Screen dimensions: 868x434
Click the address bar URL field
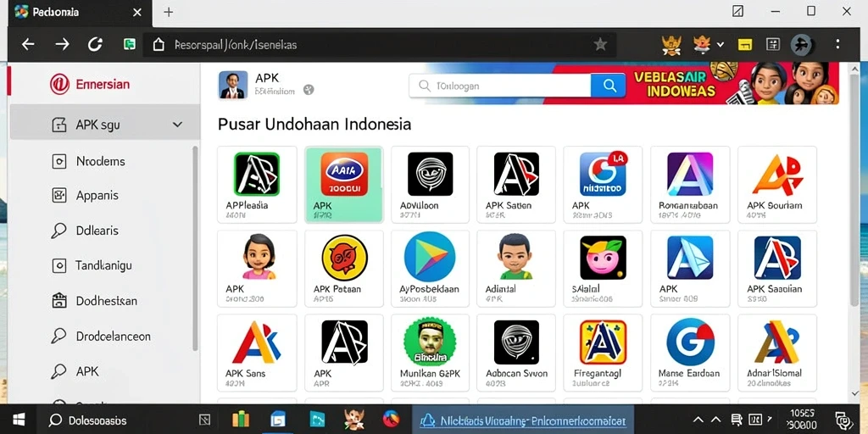click(379, 45)
